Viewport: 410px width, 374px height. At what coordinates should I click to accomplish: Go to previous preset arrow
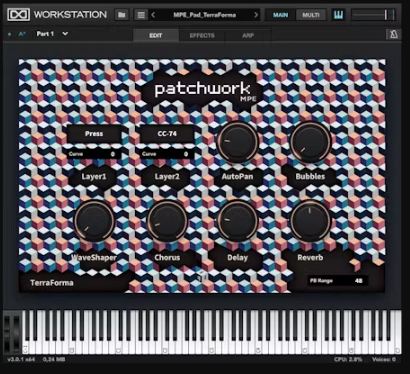[153, 15]
